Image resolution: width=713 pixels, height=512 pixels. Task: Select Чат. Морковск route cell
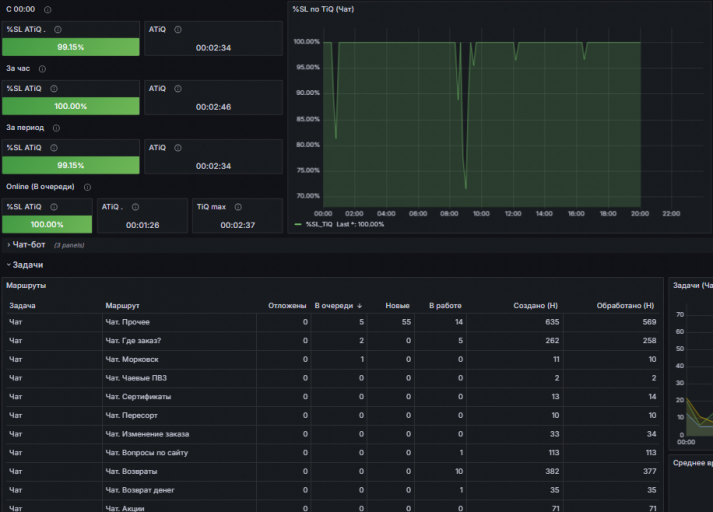[179, 359]
